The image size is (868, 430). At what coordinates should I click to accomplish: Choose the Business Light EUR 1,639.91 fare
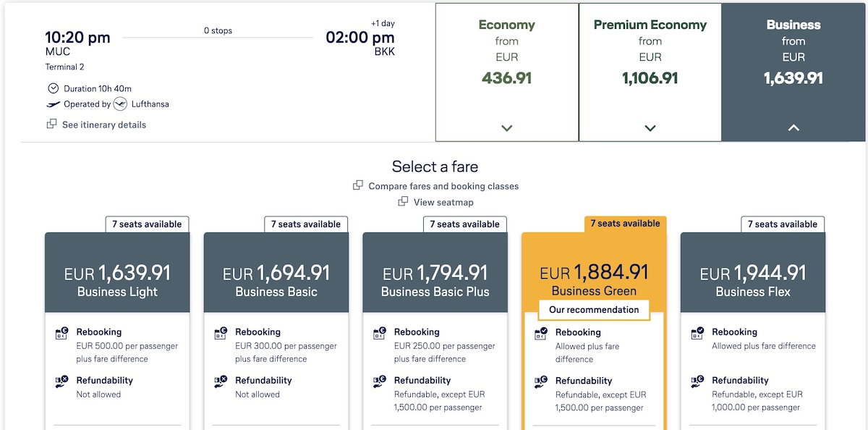117,280
